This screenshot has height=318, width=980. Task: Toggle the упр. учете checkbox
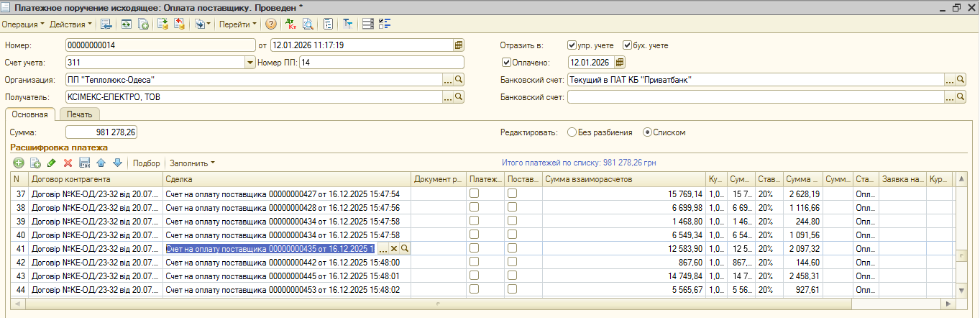coord(572,45)
